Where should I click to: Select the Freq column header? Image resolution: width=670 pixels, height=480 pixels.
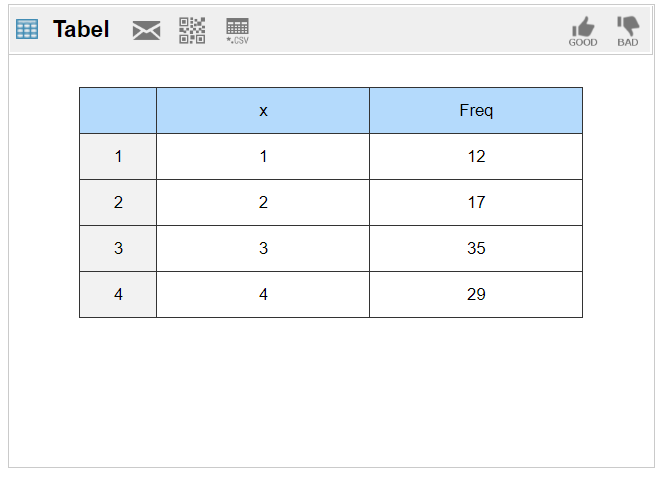pos(476,111)
